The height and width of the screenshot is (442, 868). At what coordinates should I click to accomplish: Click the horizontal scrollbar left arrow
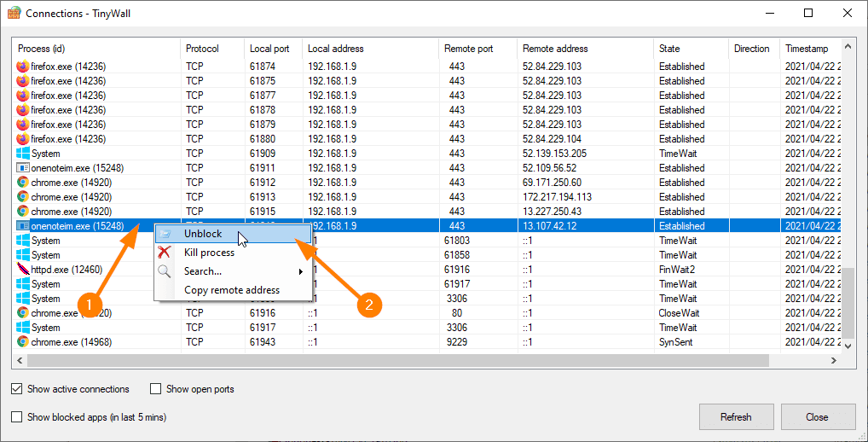(x=20, y=361)
